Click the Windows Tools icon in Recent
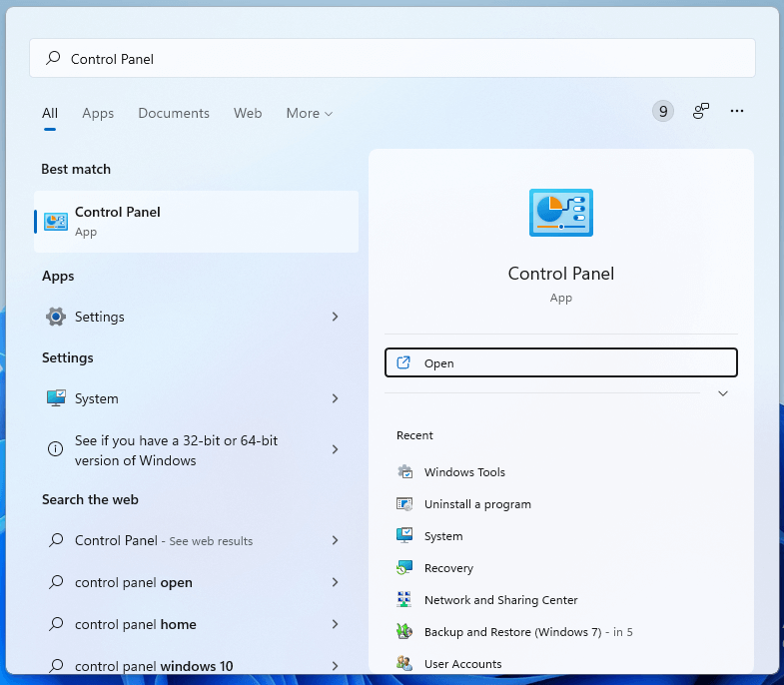The height and width of the screenshot is (685, 784). pyautogui.click(x=404, y=472)
